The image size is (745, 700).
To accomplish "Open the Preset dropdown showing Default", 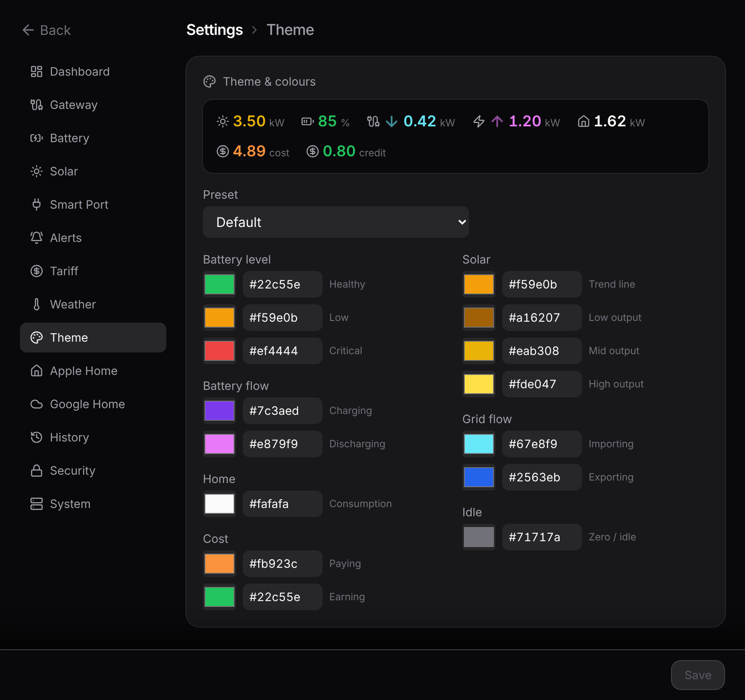I will [x=336, y=222].
